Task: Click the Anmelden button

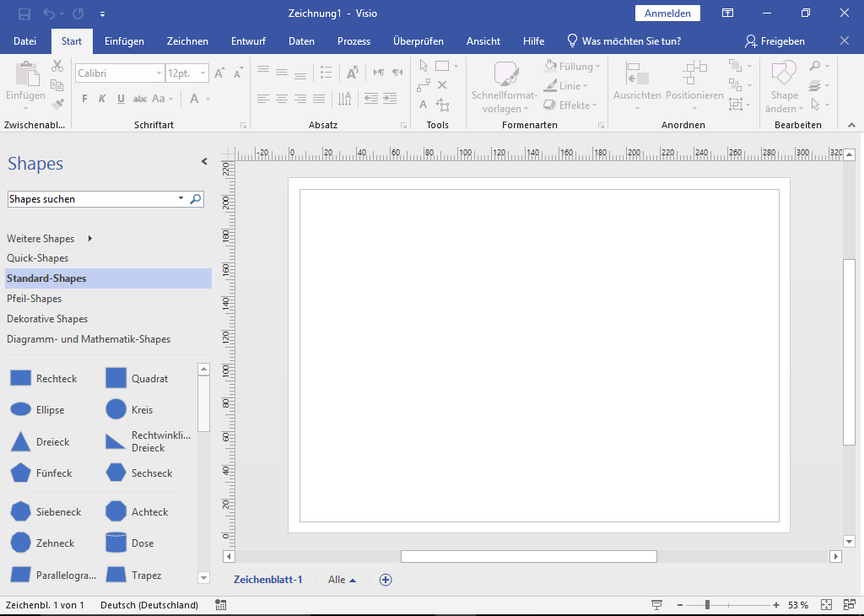Action: (667, 14)
